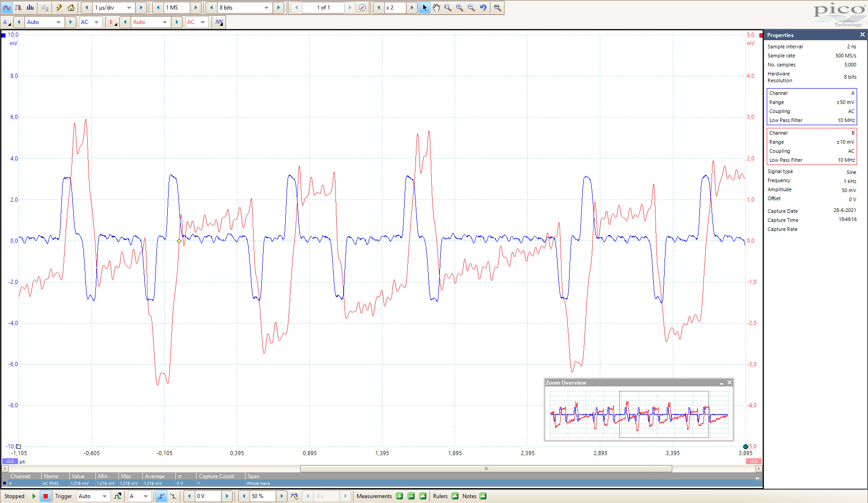The height and width of the screenshot is (503, 868).
Task: Close the Properties panel
Action: [862, 35]
